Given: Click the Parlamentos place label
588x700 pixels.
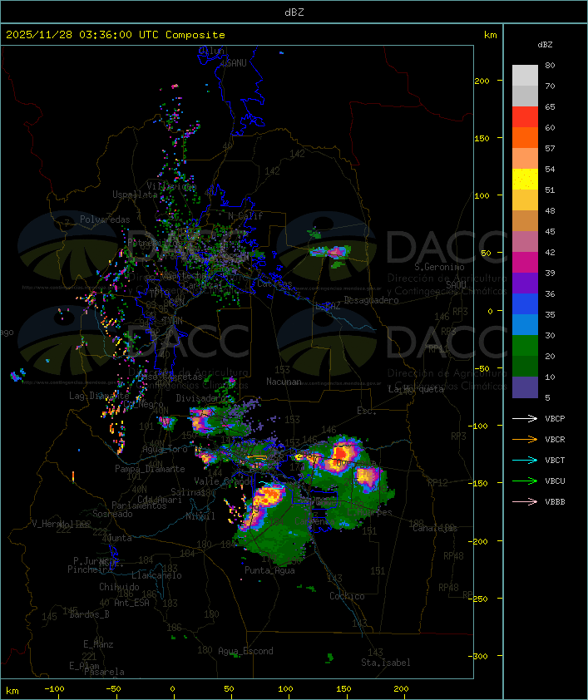Looking at the screenshot, I should (x=139, y=505).
